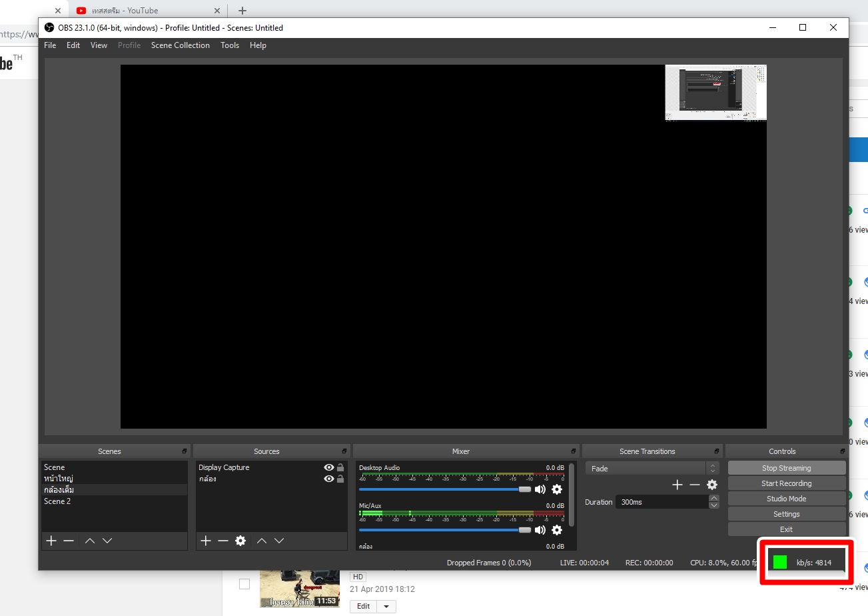Screen dimensions: 868x616
Task: Move the selected source up
Action: 262,541
